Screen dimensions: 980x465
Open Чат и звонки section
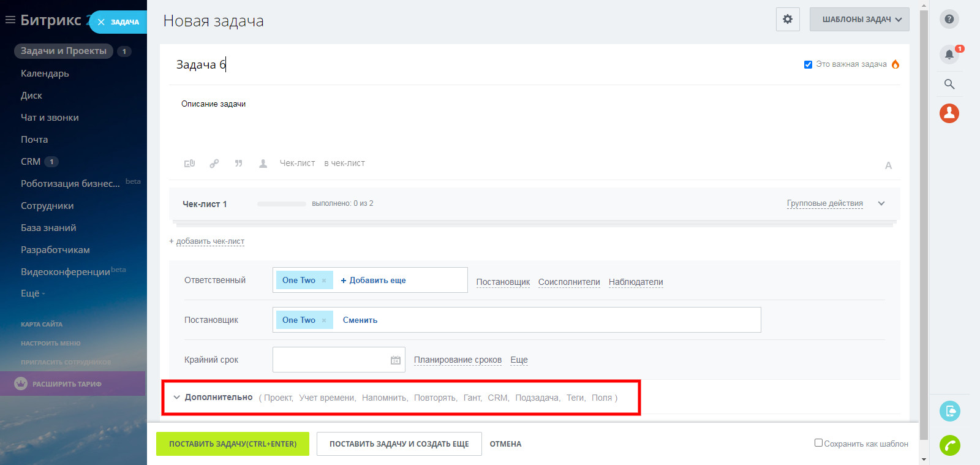pos(50,118)
